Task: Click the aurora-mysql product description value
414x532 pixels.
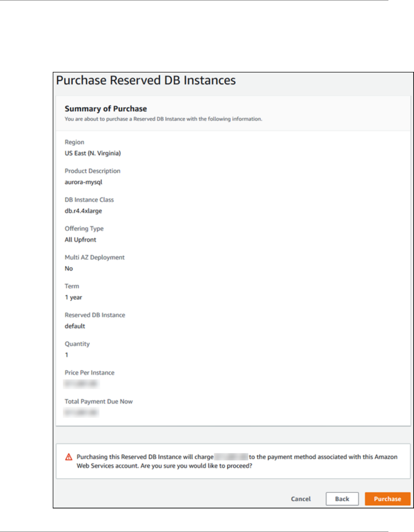Action: pos(84,182)
